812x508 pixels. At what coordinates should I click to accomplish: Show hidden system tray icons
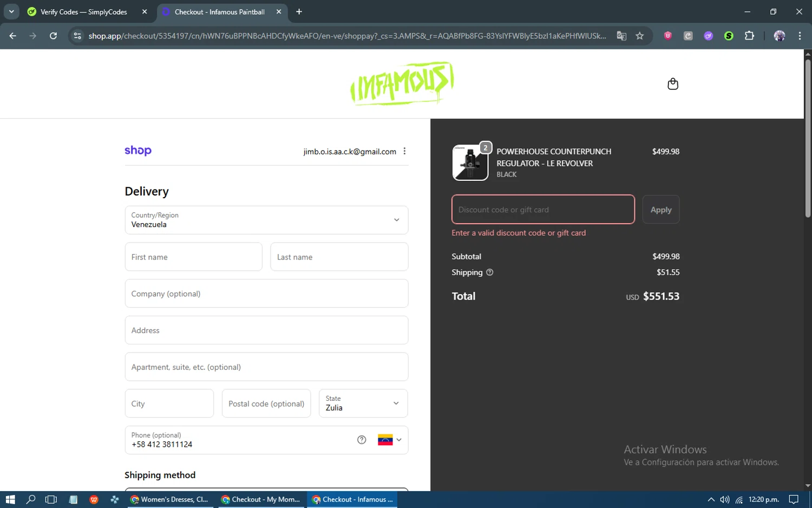coord(711,499)
